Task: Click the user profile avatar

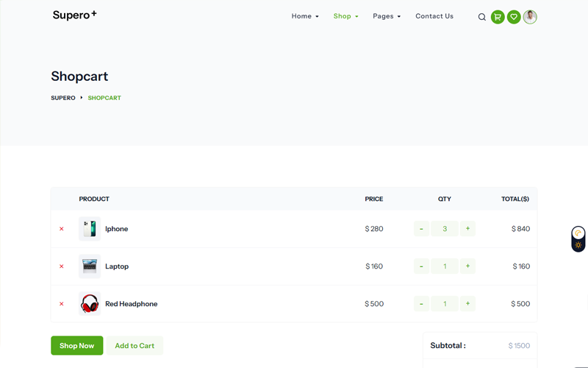Action: pos(530,17)
